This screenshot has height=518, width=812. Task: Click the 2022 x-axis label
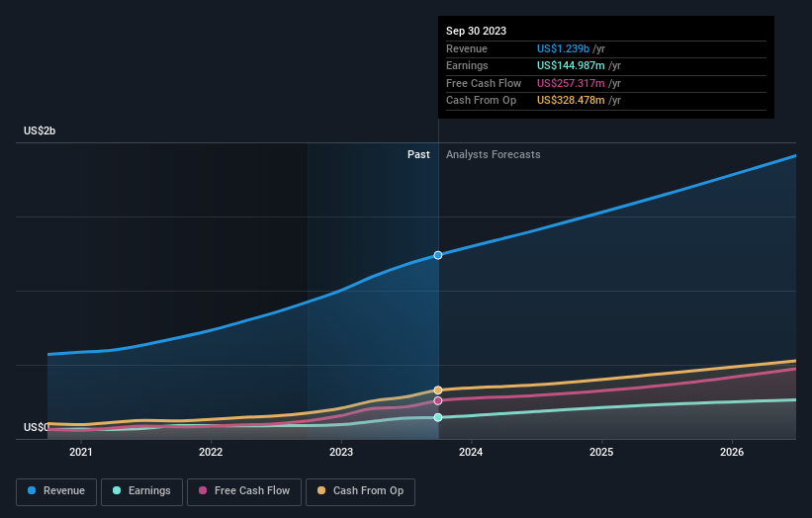[x=211, y=453]
